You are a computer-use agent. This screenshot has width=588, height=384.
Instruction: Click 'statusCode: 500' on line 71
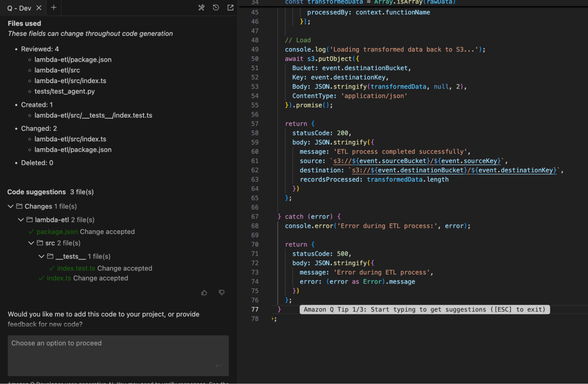[x=320, y=254]
